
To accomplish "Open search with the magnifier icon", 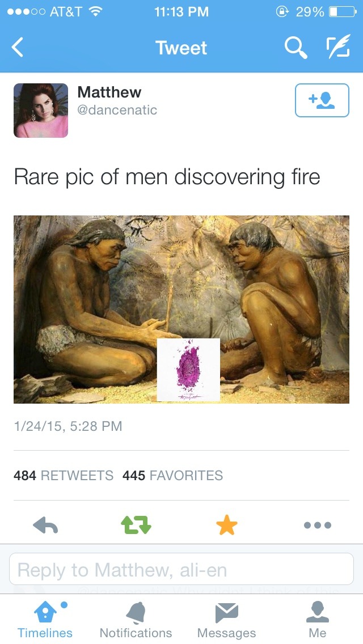I will tap(296, 48).
